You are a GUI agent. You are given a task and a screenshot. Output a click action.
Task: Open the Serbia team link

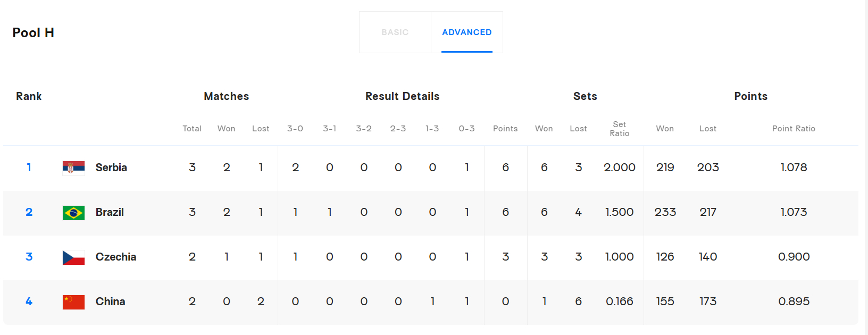pyautogui.click(x=111, y=167)
